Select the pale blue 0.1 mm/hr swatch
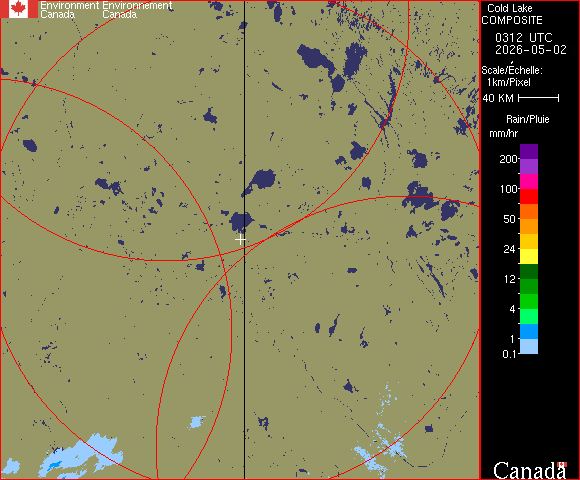 (x=529, y=347)
